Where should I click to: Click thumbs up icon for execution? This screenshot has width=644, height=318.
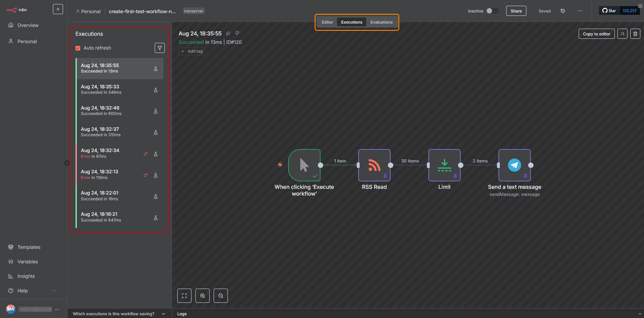coord(228,33)
